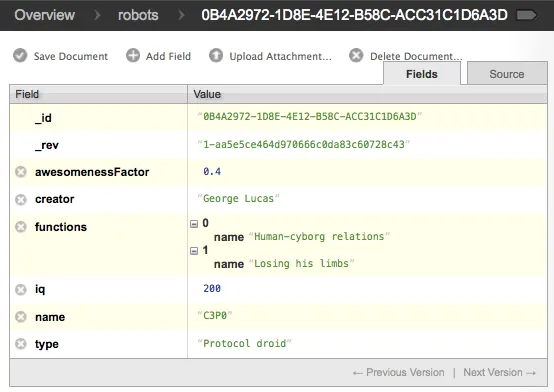Image resolution: width=554 pixels, height=392 pixels.
Task: Select the name field label in Field column
Action: (x=50, y=317)
